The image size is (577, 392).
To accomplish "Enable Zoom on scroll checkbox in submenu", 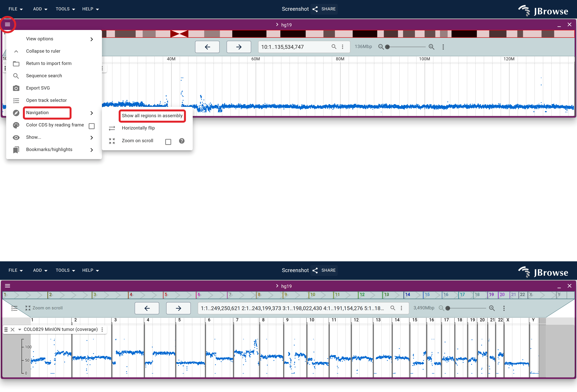I will [168, 142].
